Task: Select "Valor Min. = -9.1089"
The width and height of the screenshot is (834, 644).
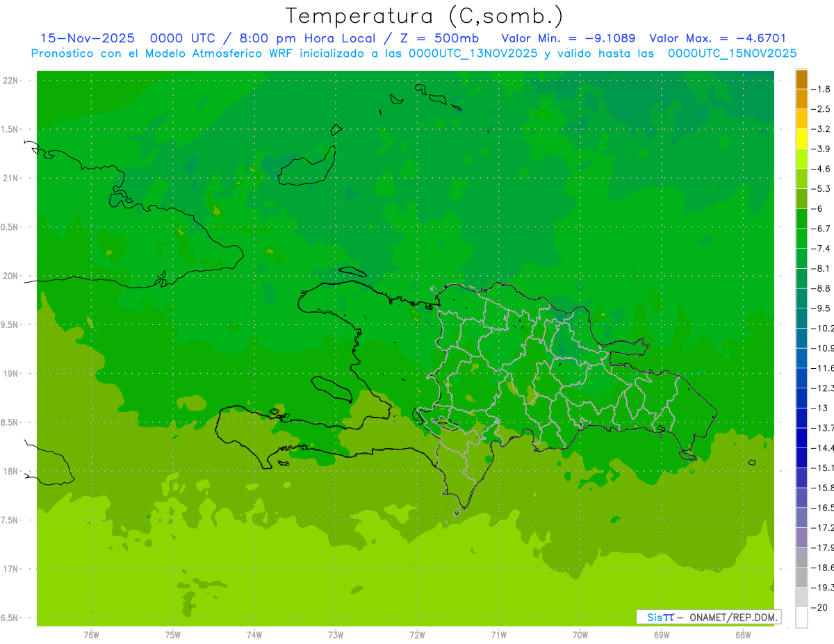Action: click(568, 38)
